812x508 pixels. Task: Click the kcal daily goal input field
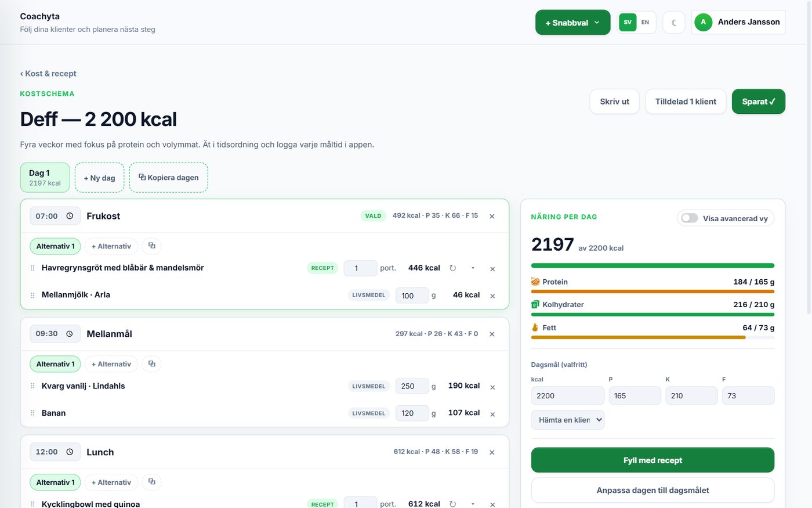pyautogui.click(x=568, y=396)
